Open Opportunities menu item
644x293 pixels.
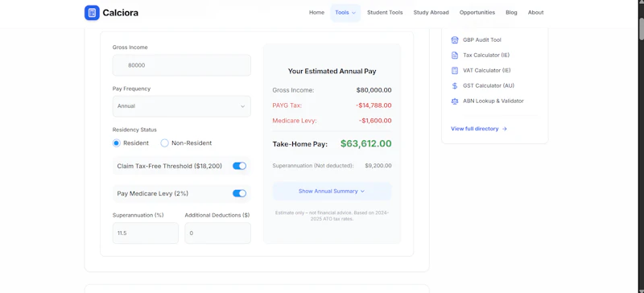tap(477, 13)
